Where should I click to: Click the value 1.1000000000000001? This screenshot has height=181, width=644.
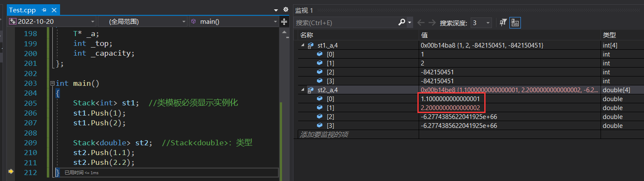[x=450, y=99]
